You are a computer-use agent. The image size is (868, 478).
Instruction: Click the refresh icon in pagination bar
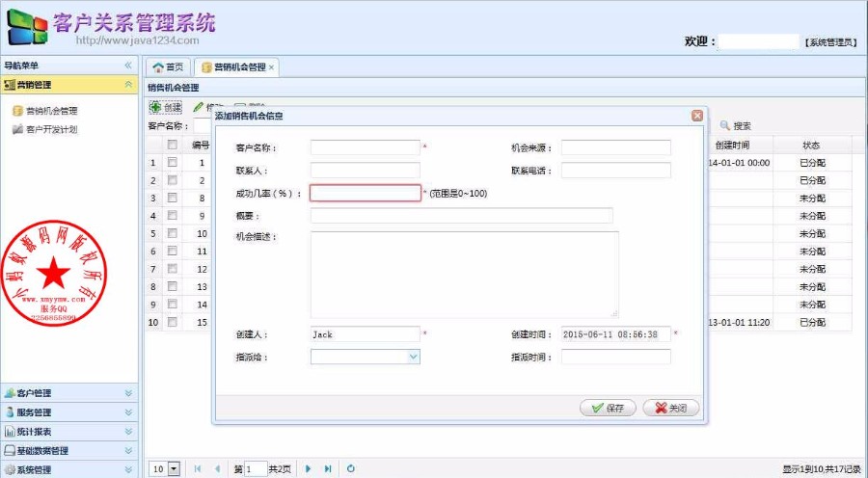(x=350, y=468)
